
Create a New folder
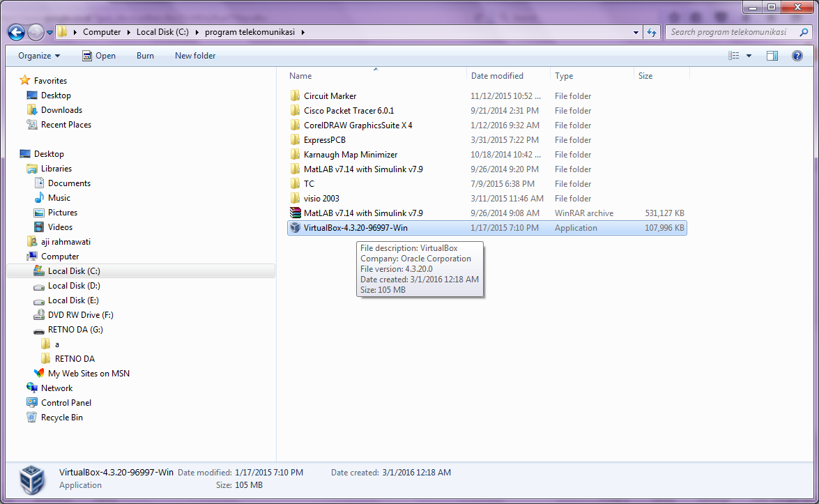[195, 55]
